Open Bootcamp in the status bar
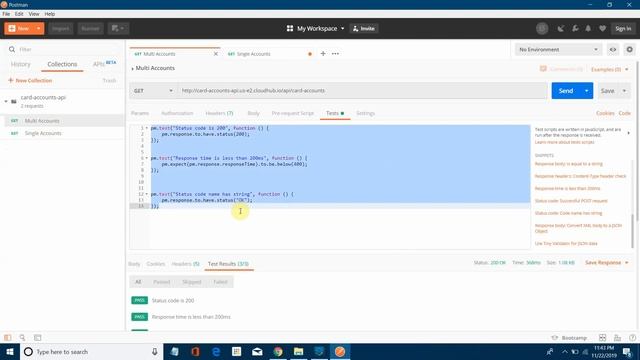 569,338
